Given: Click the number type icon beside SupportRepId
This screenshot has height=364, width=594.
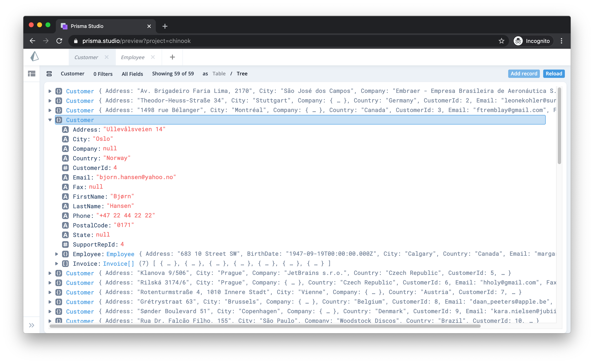Looking at the screenshot, I should [x=65, y=244].
